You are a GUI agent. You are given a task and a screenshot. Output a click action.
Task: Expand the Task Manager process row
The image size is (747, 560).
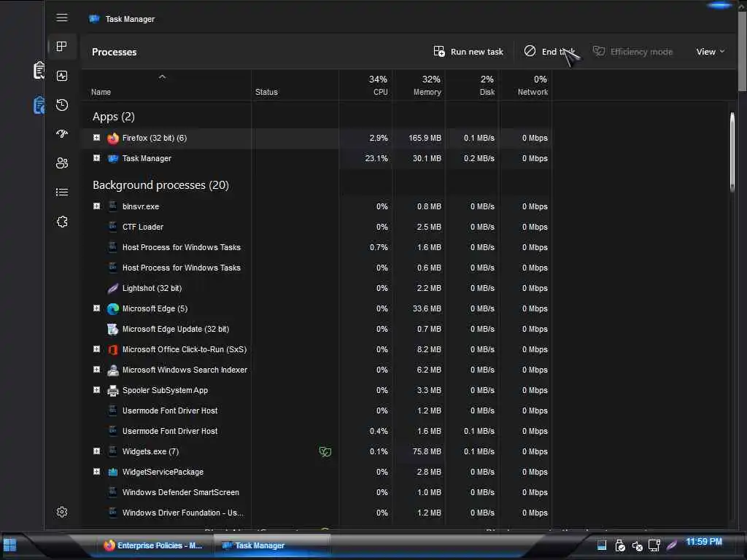[97, 158]
